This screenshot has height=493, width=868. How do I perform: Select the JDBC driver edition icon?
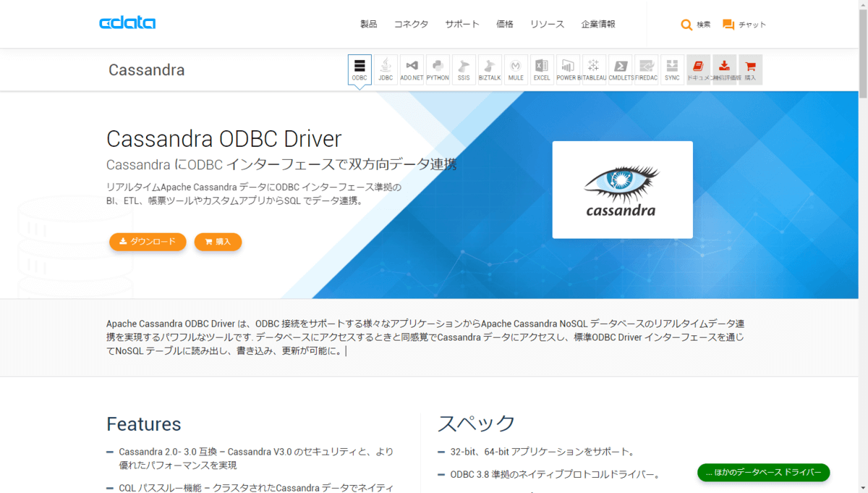click(x=386, y=69)
